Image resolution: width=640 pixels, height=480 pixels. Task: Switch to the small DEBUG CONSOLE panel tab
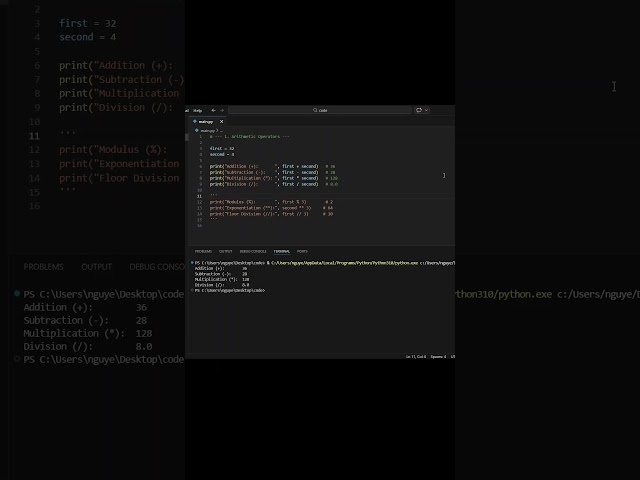point(253,251)
